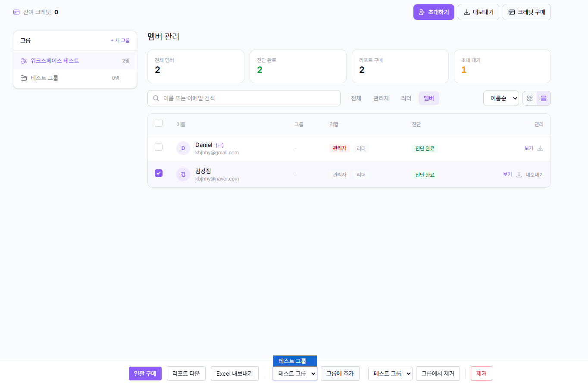The height and width of the screenshot is (383, 588).
Task: Switch to list view icon
Action: pos(544,98)
